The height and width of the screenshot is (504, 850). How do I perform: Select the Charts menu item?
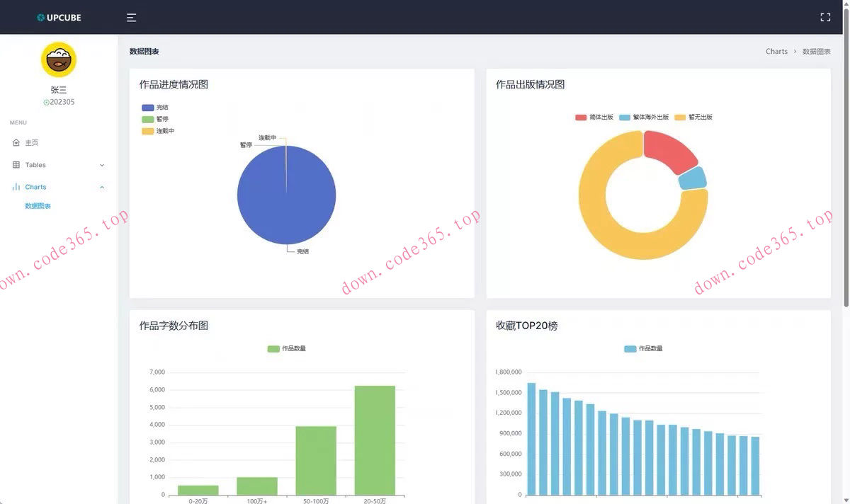click(x=59, y=187)
